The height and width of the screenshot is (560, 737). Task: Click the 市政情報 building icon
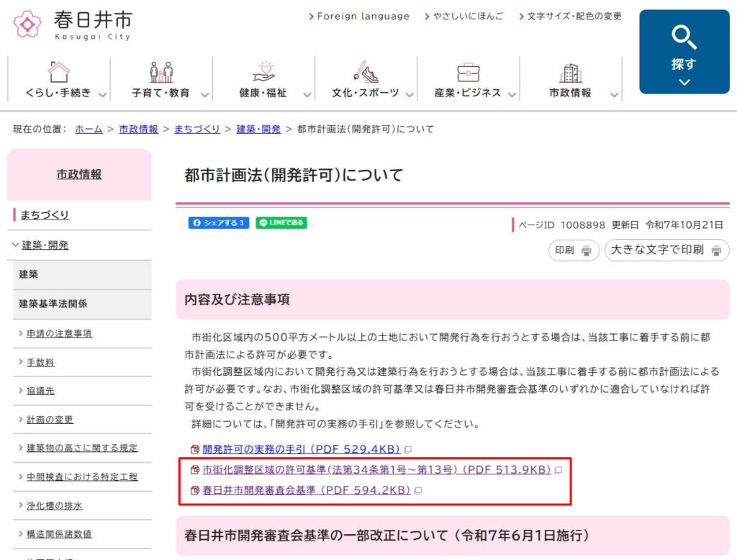[x=571, y=72]
